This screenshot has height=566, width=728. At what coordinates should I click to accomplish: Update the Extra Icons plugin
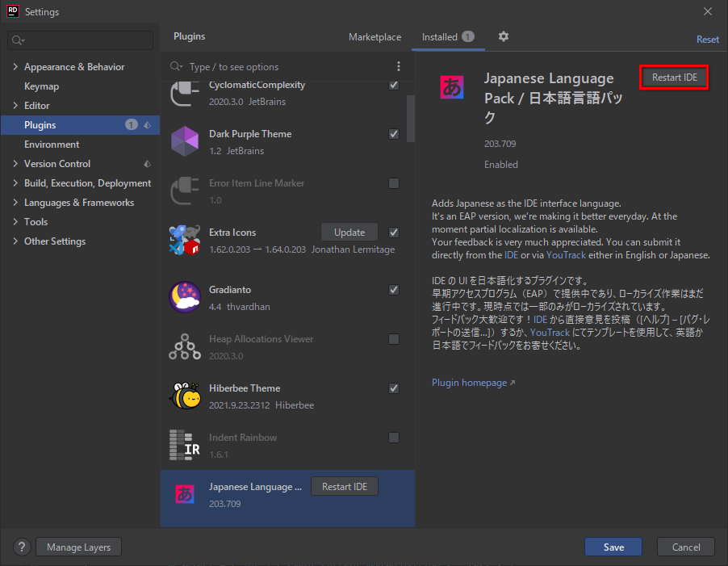(349, 233)
